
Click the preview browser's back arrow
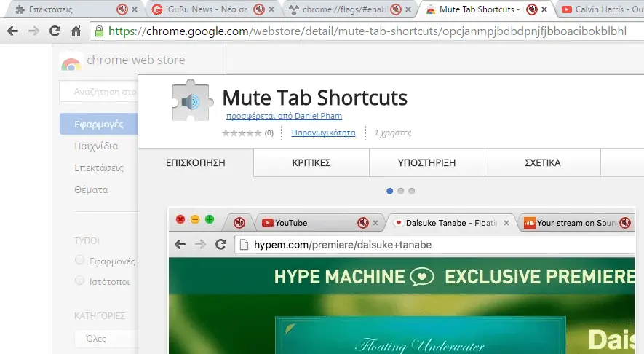coord(180,245)
